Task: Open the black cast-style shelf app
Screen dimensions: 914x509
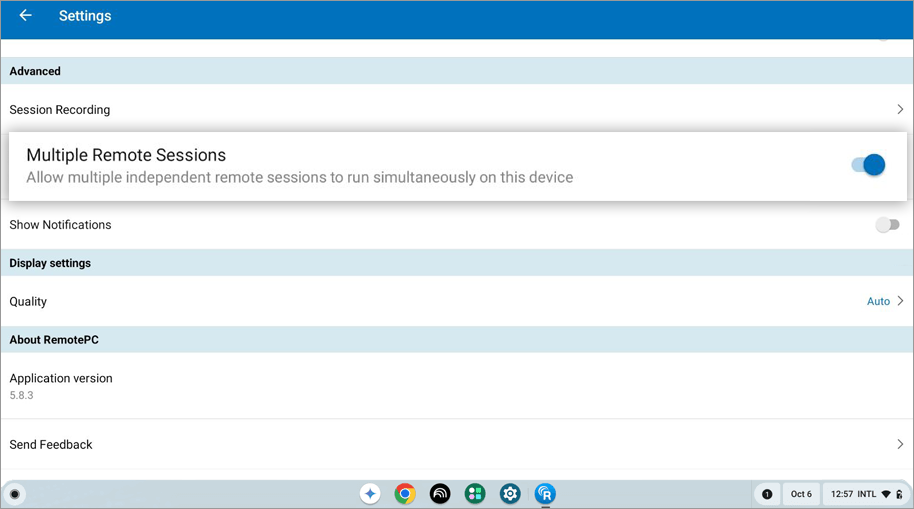Action: pyautogui.click(x=440, y=494)
